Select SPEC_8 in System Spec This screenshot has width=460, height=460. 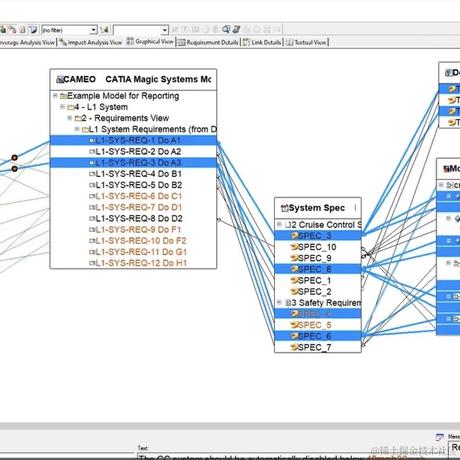click(318, 269)
